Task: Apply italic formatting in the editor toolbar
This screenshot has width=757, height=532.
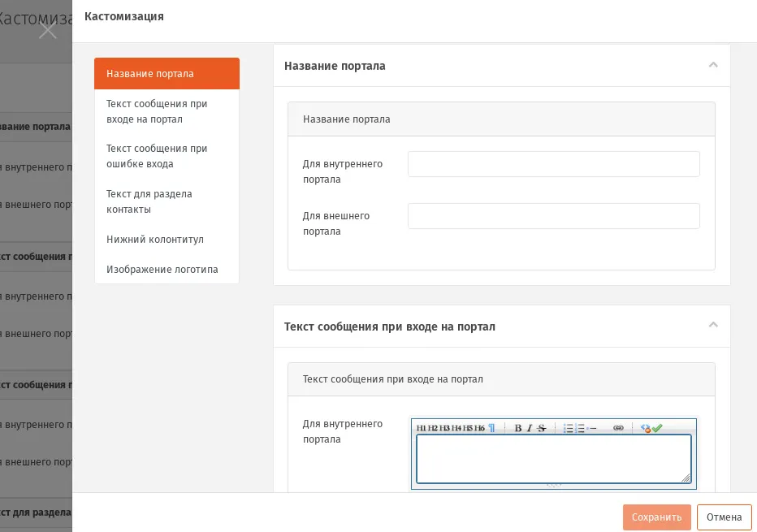Action: [x=530, y=428]
